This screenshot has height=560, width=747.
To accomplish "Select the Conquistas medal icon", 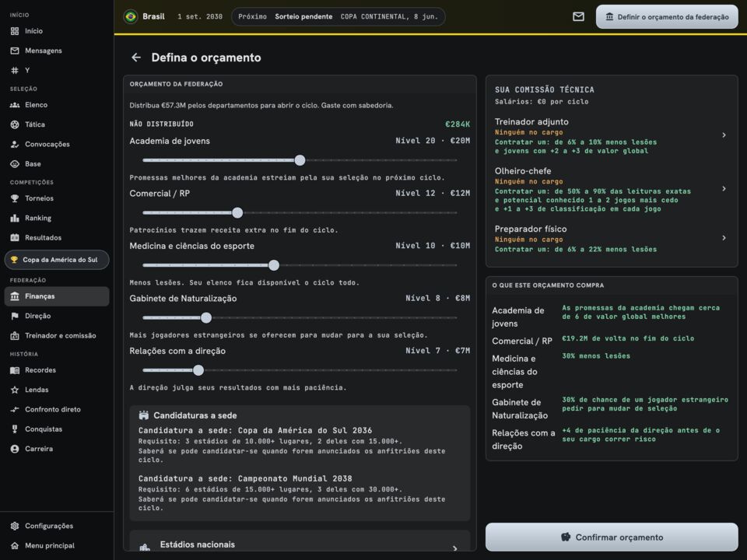I will [15, 429].
